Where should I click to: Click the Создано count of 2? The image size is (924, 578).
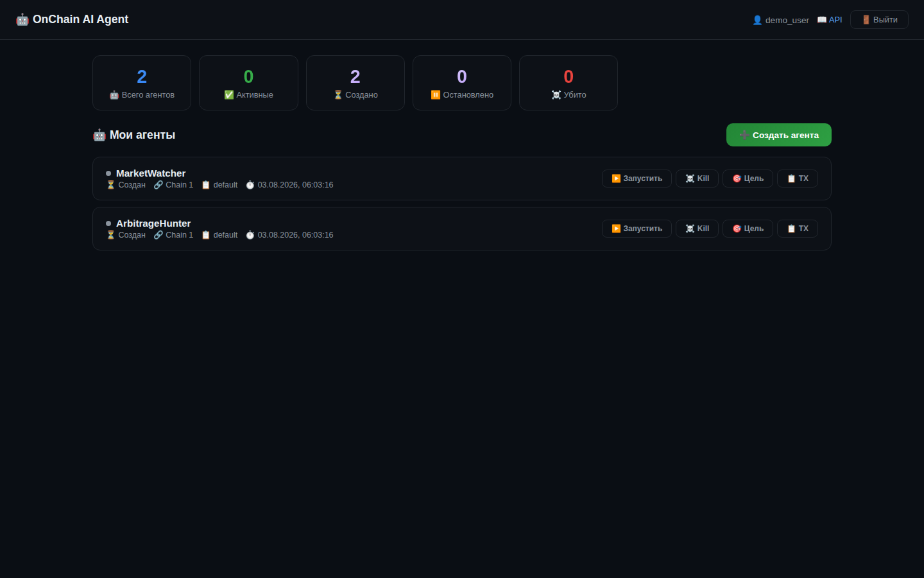(x=355, y=77)
